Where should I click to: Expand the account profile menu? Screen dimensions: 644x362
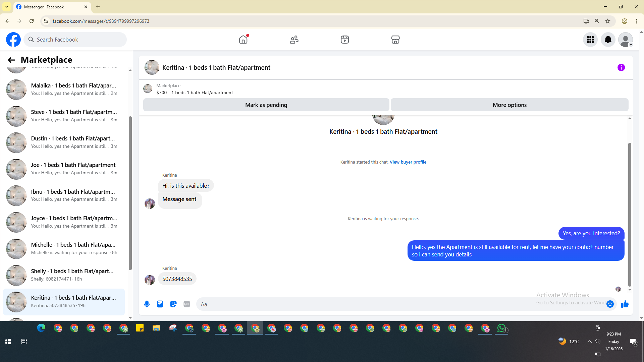point(626,40)
